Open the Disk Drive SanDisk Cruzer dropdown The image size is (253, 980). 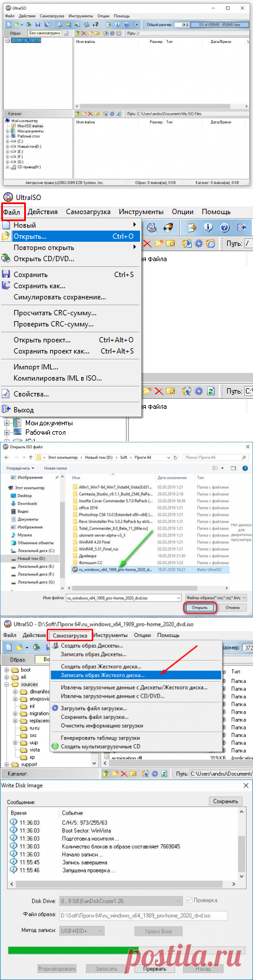[x=121, y=901]
